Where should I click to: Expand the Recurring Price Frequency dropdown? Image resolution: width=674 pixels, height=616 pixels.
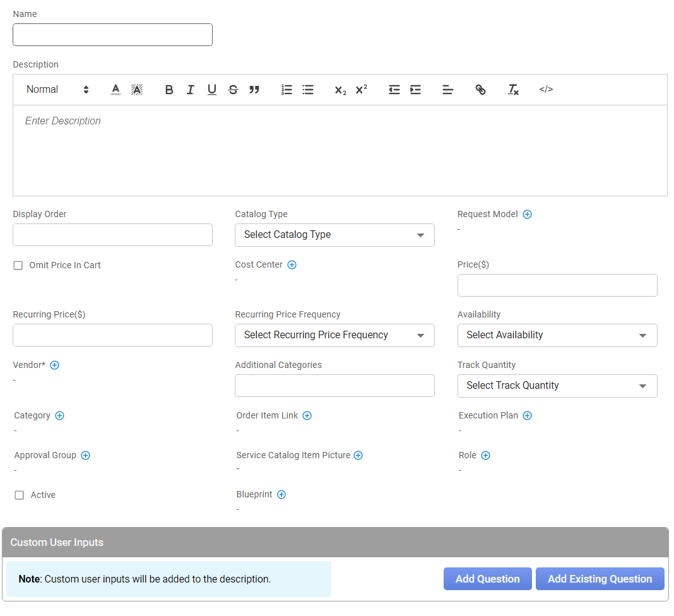click(334, 335)
